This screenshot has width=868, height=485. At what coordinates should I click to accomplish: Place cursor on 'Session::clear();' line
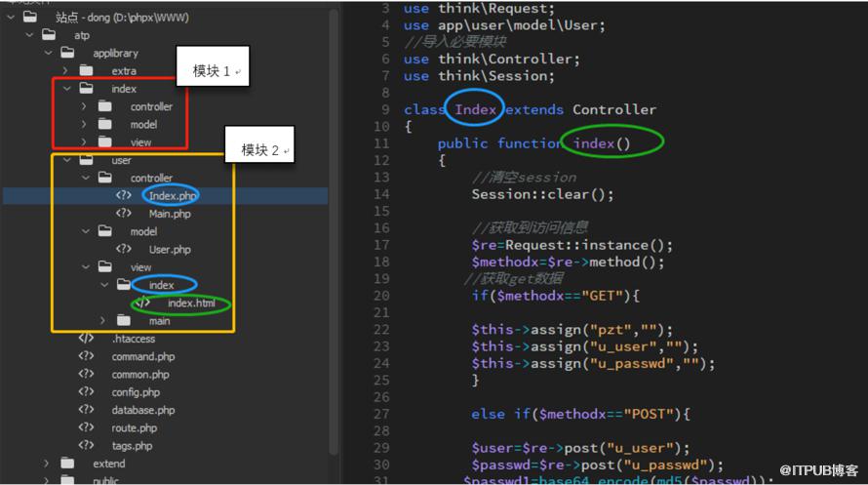tap(542, 194)
